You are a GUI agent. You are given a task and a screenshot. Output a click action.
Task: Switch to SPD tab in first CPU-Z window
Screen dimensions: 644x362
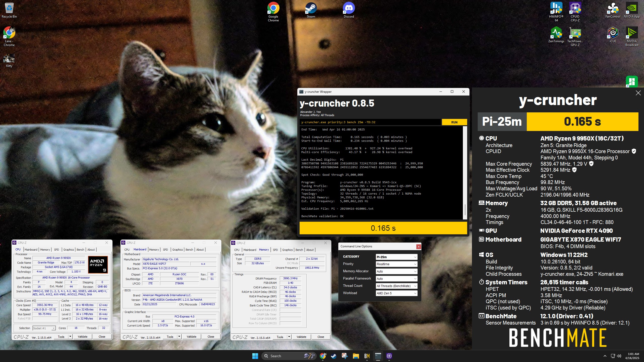[57, 250]
